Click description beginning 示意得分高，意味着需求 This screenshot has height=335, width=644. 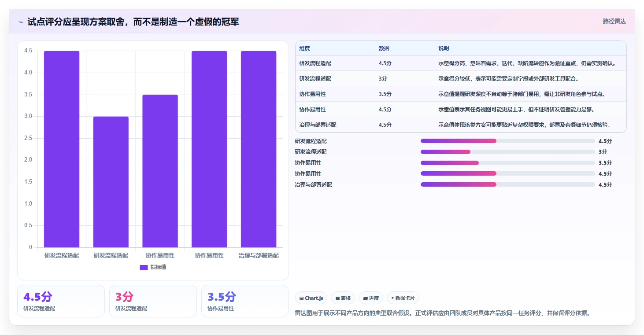click(x=527, y=63)
